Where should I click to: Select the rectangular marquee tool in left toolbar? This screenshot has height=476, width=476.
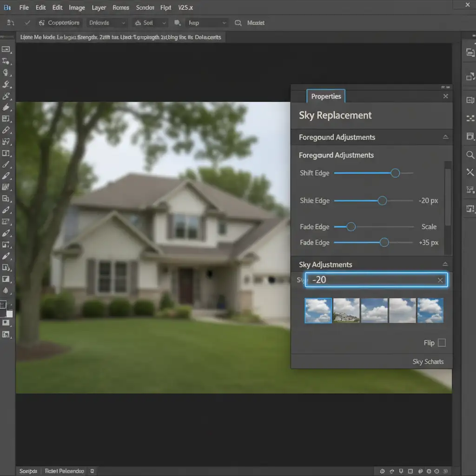(x=6, y=49)
